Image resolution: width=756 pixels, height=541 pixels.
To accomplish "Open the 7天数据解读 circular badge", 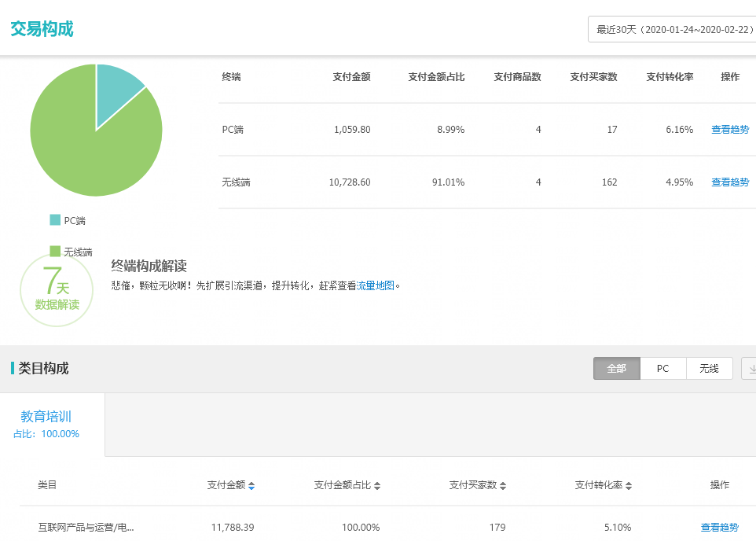I will click(x=56, y=290).
